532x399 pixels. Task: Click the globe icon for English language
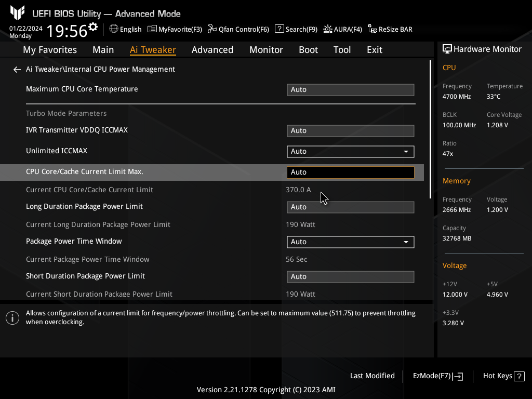pos(114,29)
